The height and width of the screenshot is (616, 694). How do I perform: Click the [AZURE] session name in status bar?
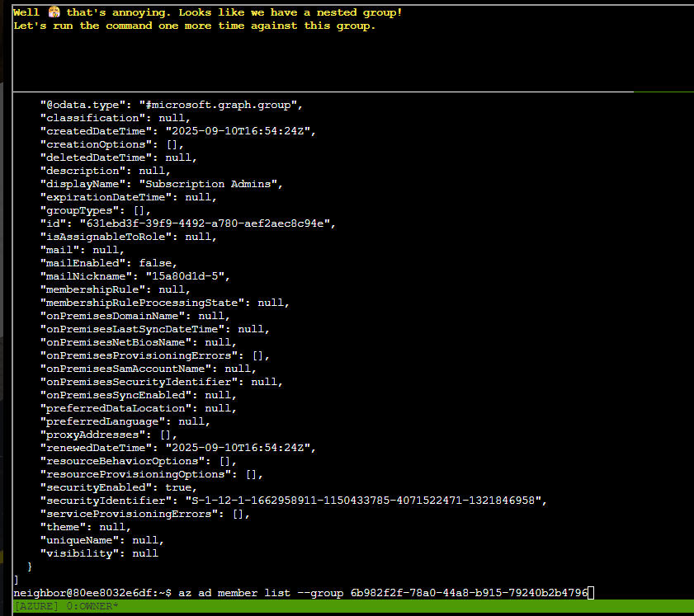tap(35, 606)
